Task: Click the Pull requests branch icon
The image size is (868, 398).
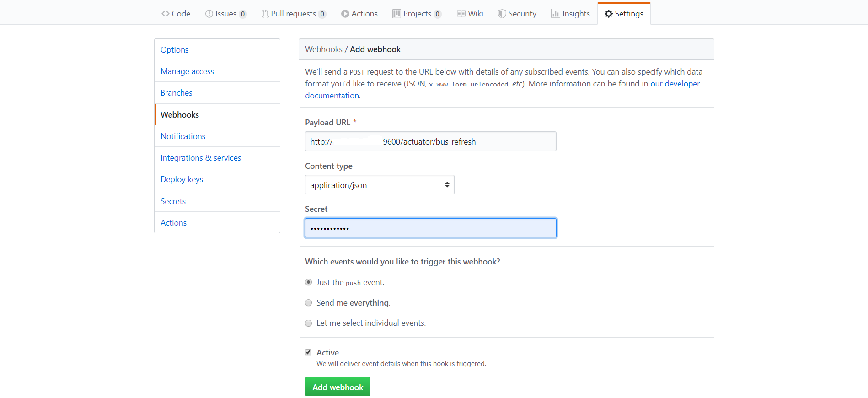Action: click(265, 14)
